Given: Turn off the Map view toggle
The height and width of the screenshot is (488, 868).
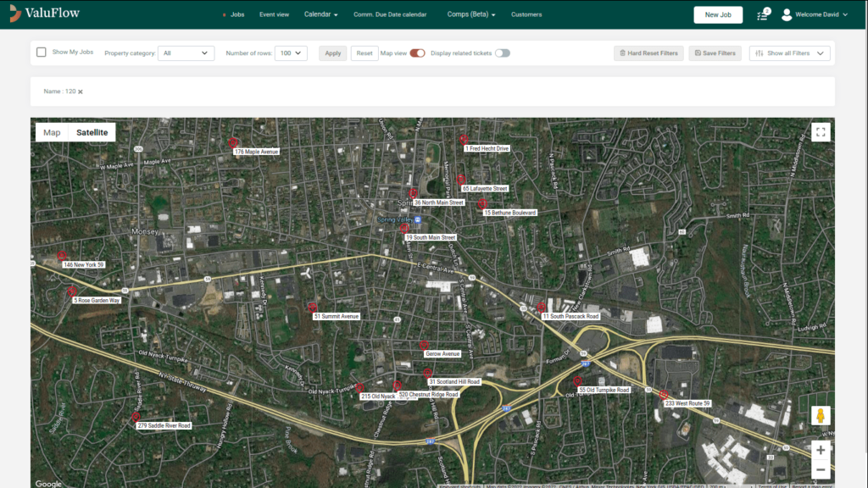Looking at the screenshot, I should 417,53.
